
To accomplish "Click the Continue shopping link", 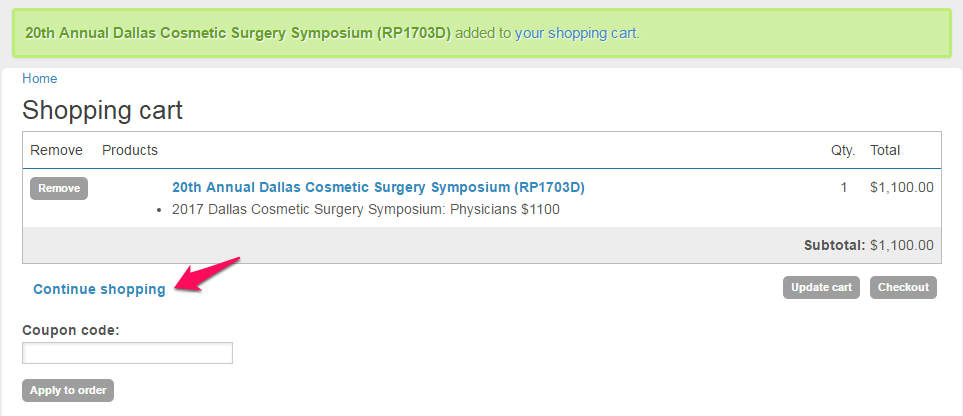I will (x=99, y=289).
